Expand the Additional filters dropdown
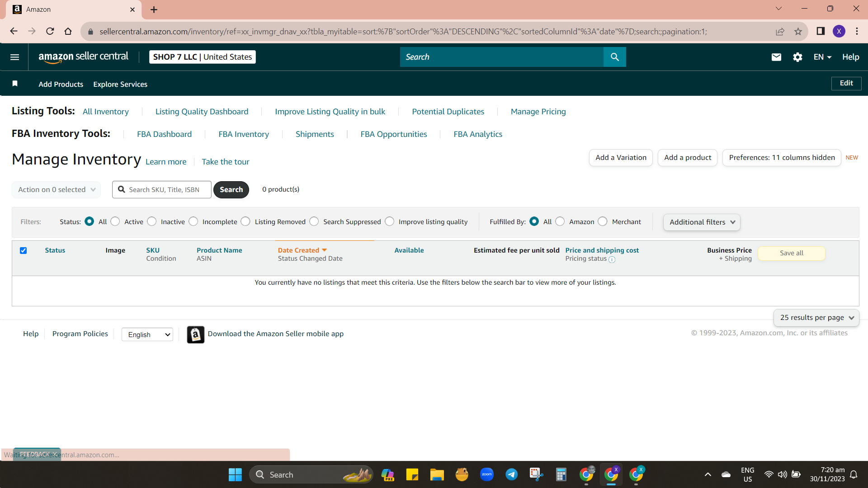 point(702,222)
